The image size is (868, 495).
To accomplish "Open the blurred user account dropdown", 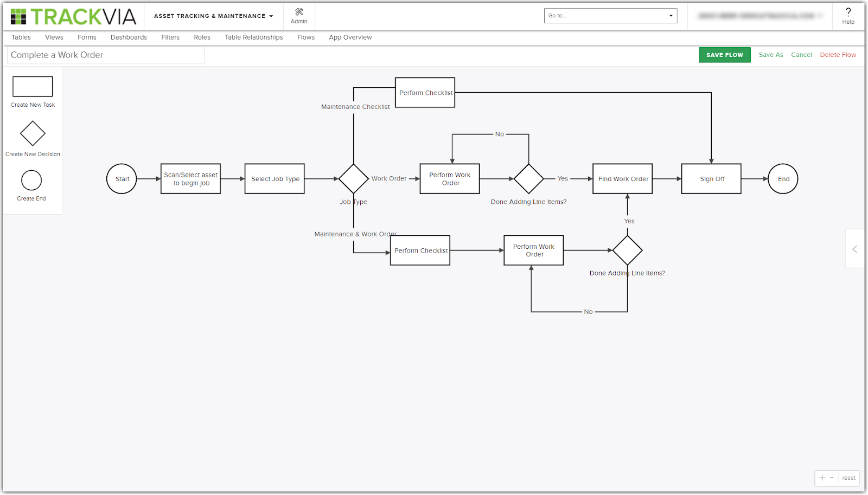I will click(x=760, y=16).
